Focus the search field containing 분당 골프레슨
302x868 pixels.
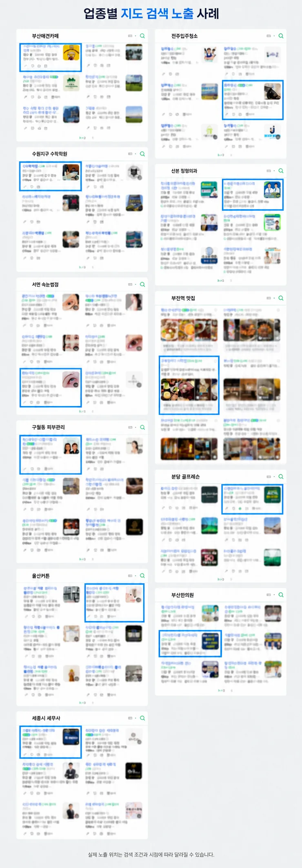(221, 477)
